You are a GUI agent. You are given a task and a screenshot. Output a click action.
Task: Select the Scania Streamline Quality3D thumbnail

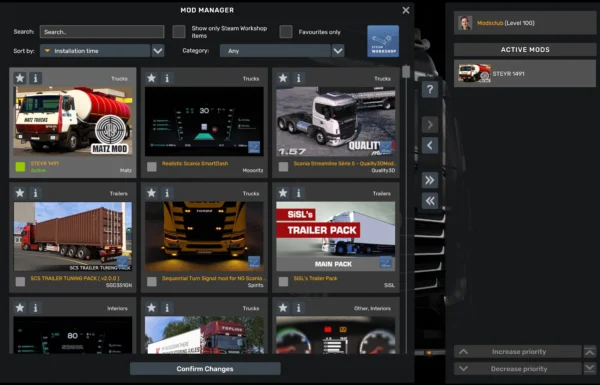click(336, 121)
